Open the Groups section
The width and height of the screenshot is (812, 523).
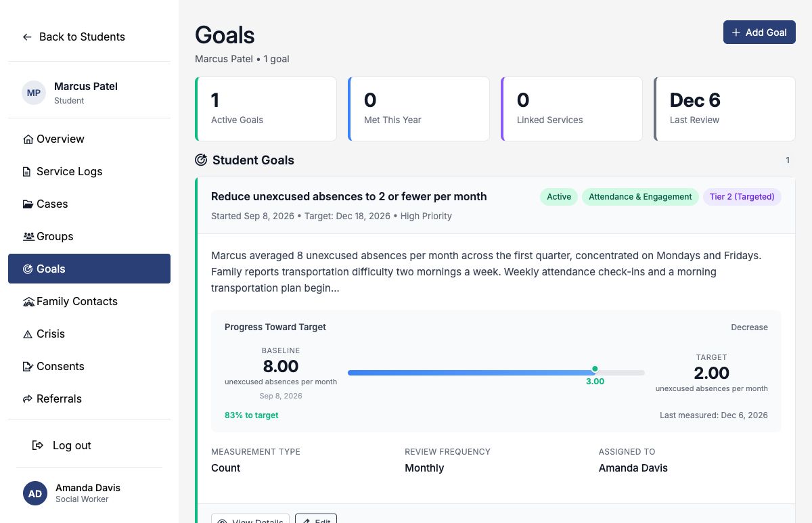click(x=89, y=237)
